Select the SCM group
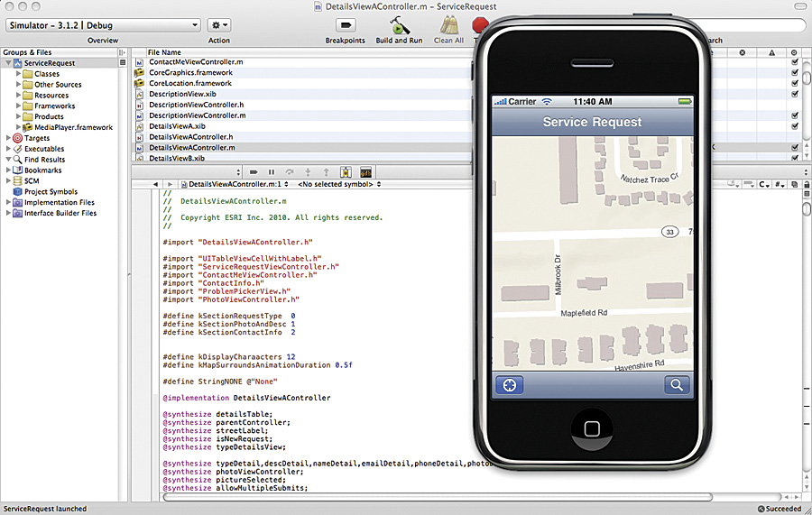The image size is (812, 515). [32, 181]
